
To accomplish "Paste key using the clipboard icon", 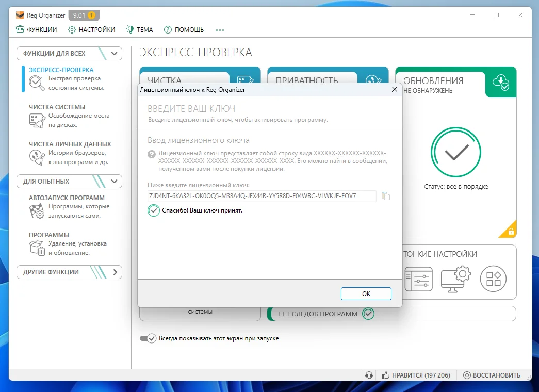I will [386, 196].
